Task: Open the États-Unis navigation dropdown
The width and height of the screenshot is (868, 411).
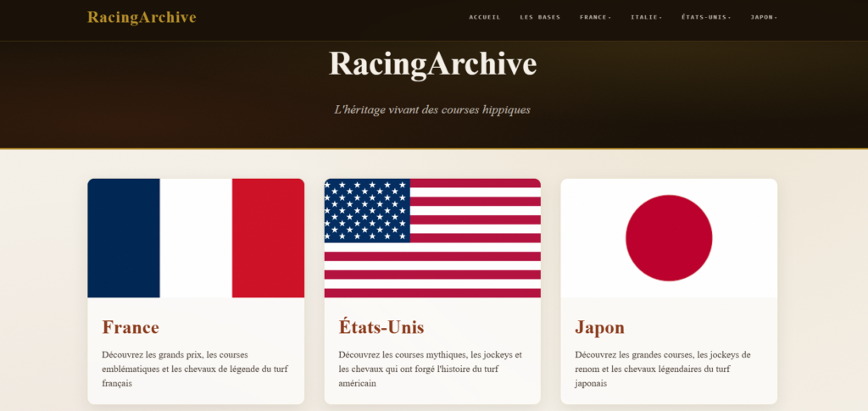Action: click(705, 18)
